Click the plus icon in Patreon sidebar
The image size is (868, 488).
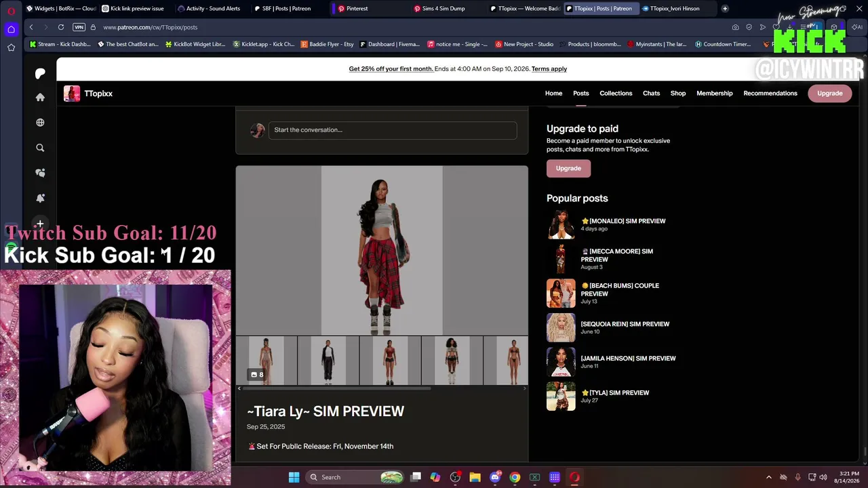(x=40, y=224)
